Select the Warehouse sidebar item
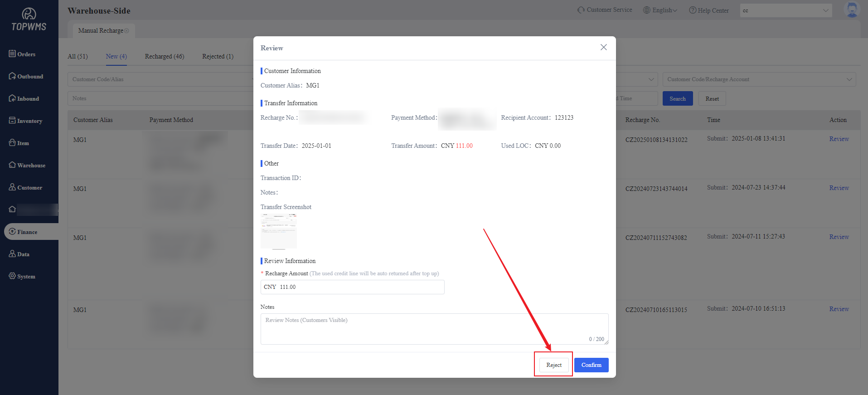This screenshot has width=868, height=395. pyautogui.click(x=27, y=165)
